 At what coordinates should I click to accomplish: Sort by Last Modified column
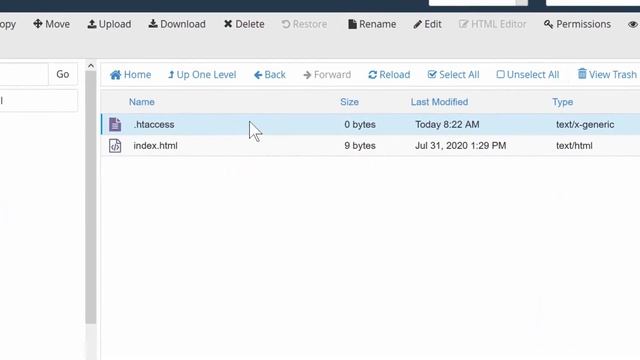point(439,102)
